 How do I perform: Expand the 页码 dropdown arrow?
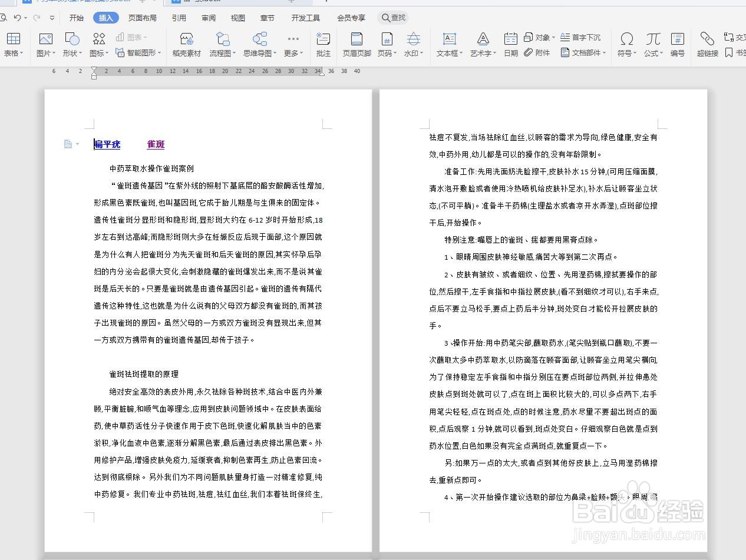coord(395,53)
